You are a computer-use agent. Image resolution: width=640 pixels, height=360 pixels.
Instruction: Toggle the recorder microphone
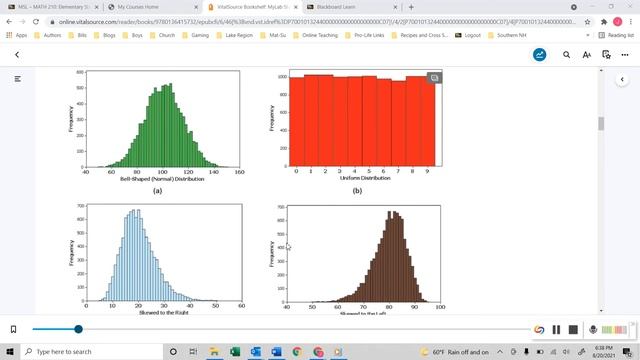pos(593,329)
